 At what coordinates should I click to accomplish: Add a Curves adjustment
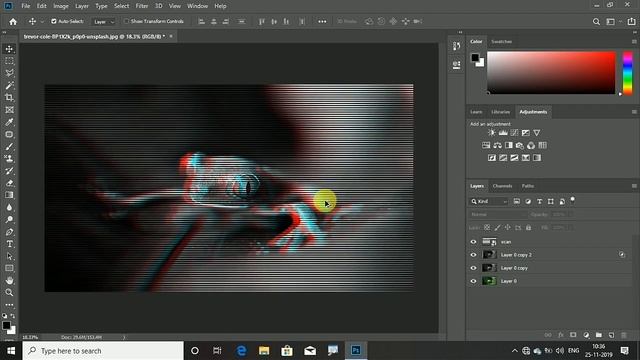click(514, 133)
